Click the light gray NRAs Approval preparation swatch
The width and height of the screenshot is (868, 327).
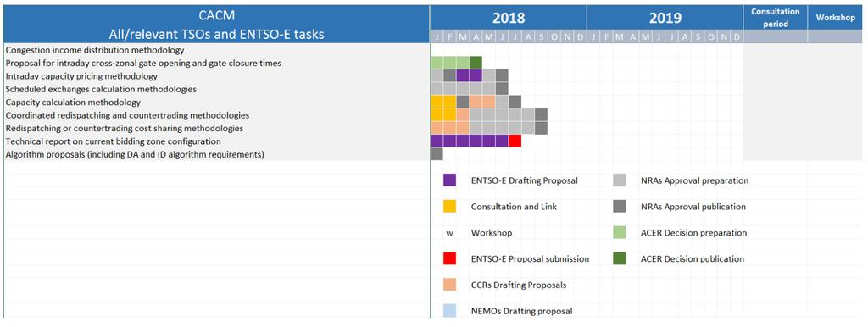[x=620, y=180]
